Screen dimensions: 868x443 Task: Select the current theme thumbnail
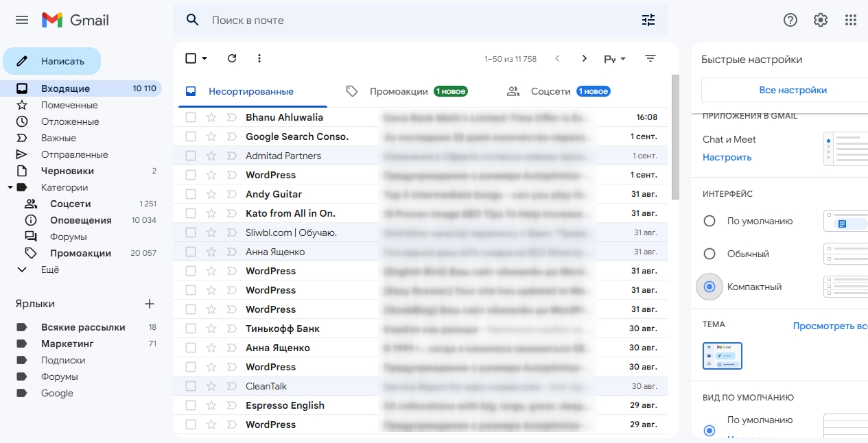point(723,356)
